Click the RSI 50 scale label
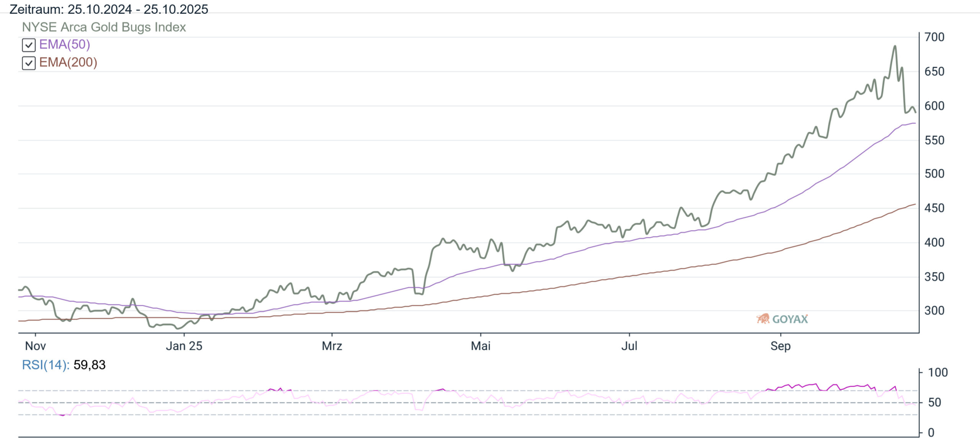The width and height of the screenshot is (980, 441). [934, 402]
